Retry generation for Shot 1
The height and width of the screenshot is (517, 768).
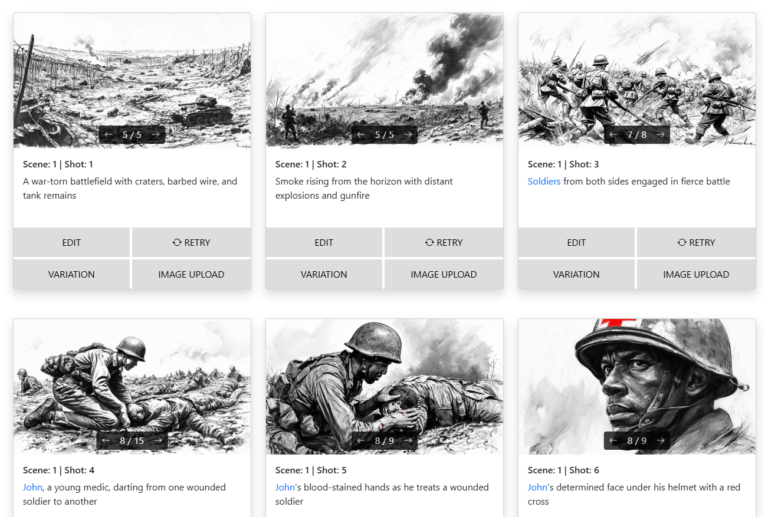coord(192,242)
